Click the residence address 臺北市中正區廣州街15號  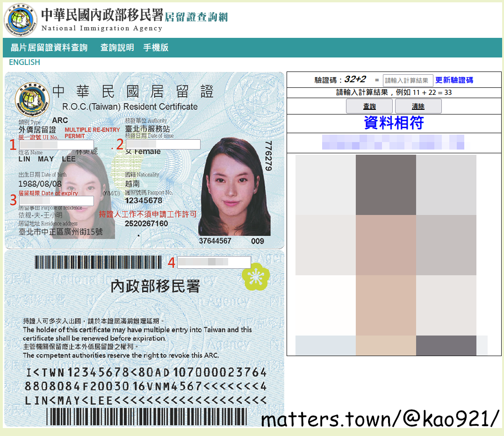pyautogui.click(x=60, y=232)
